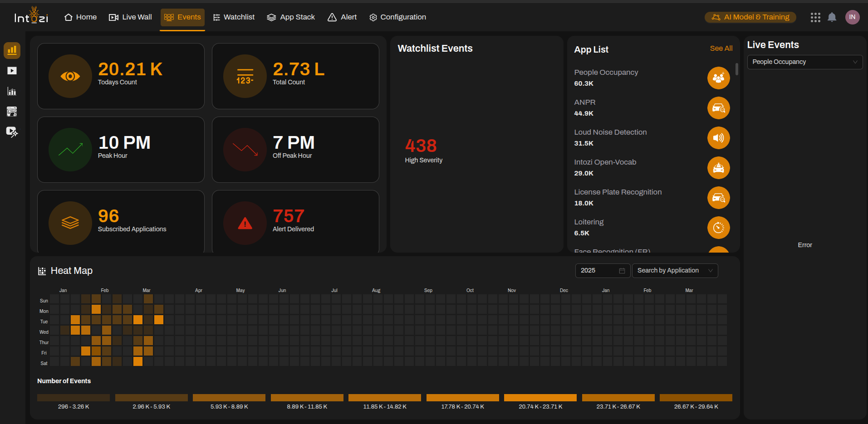The height and width of the screenshot is (424, 868).
Task: Click the See All link
Action: point(721,49)
